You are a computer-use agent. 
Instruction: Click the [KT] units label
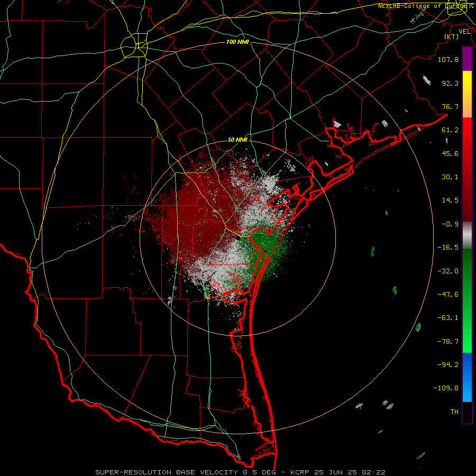(x=452, y=36)
